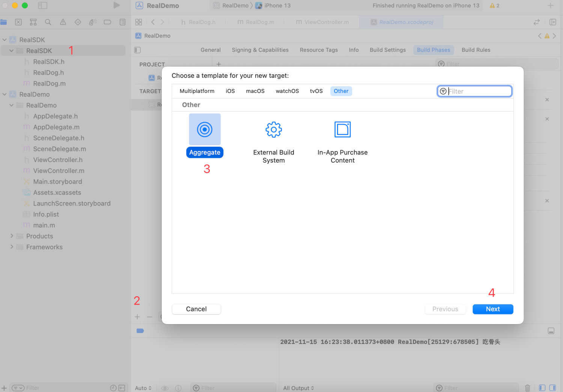This screenshot has width=563, height=392.
Task: Open the Issue navigator warning icon
Action: (63, 22)
